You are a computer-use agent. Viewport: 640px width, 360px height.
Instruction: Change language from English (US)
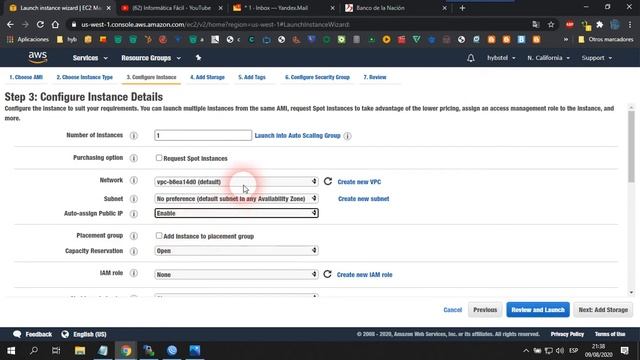[x=84, y=334]
